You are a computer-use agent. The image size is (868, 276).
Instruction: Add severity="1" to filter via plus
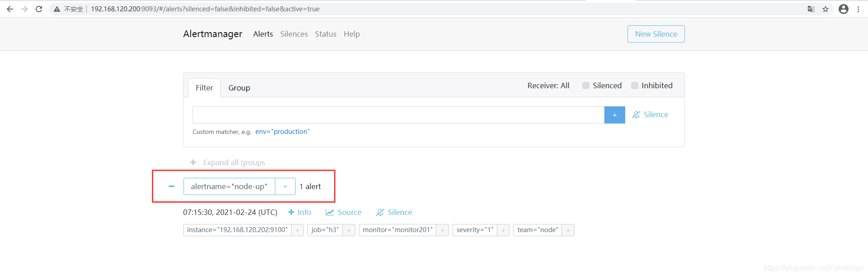503,230
